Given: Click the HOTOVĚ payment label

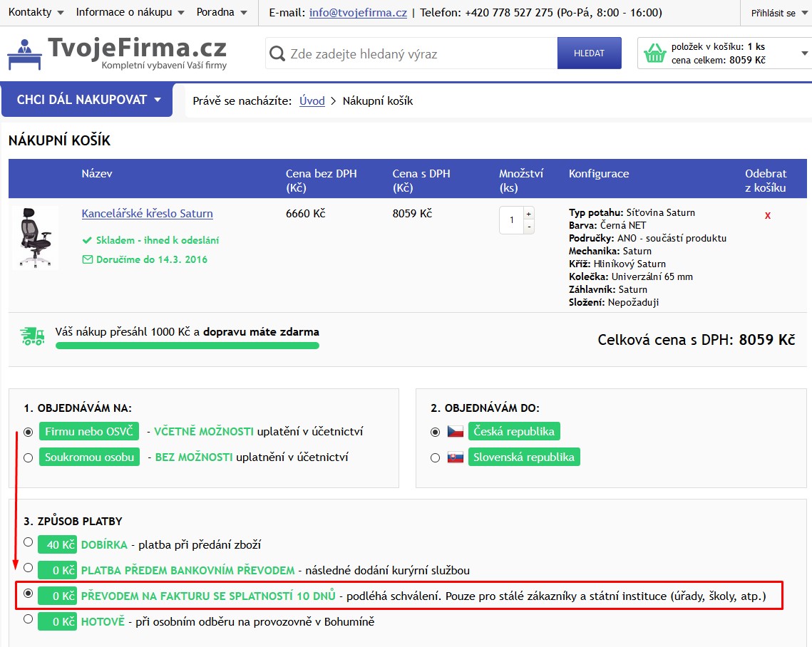Looking at the screenshot, I should point(103,621).
